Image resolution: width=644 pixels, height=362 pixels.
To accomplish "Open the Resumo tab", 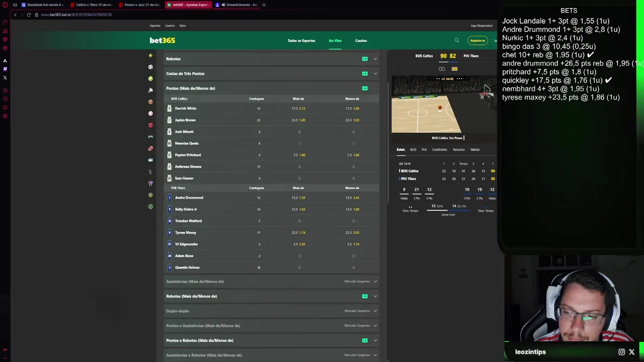I will (x=458, y=149).
